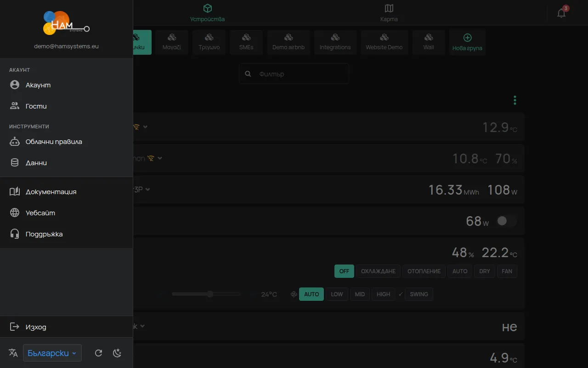The image size is (588, 368).
Task: Adjust the temperature slider at 24°C
Action: (206, 294)
